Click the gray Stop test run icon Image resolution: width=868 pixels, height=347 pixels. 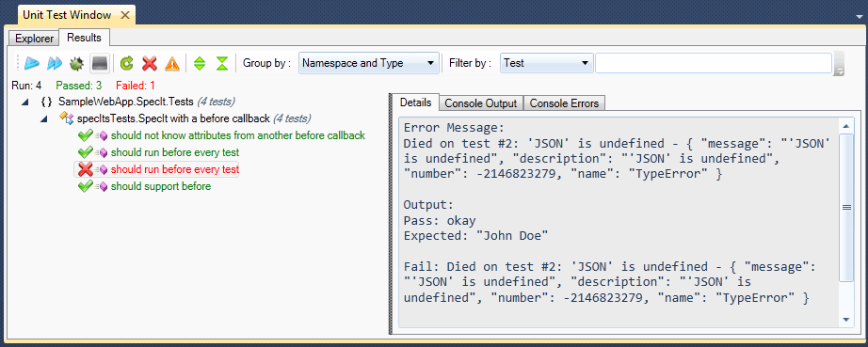100,64
